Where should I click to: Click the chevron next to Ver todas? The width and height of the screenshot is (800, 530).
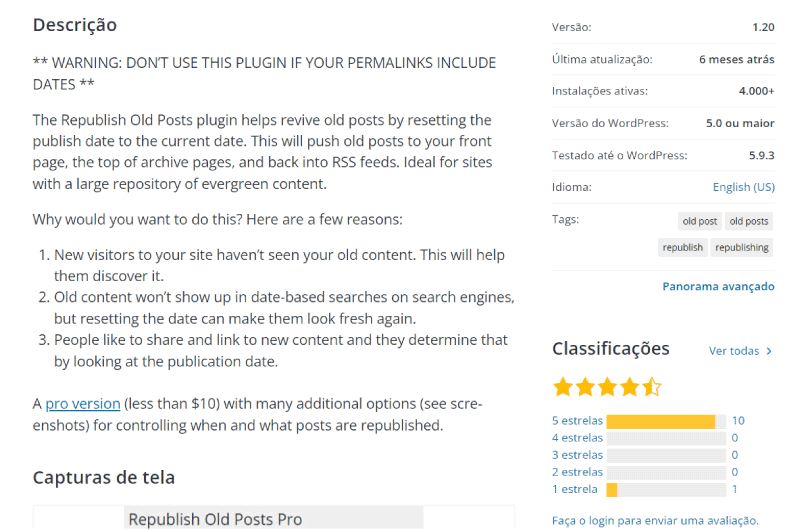(x=769, y=351)
